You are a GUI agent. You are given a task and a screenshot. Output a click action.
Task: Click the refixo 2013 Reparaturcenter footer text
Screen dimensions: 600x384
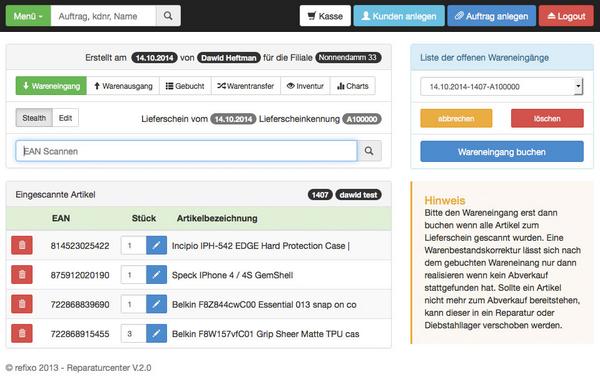[x=78, y=368]
